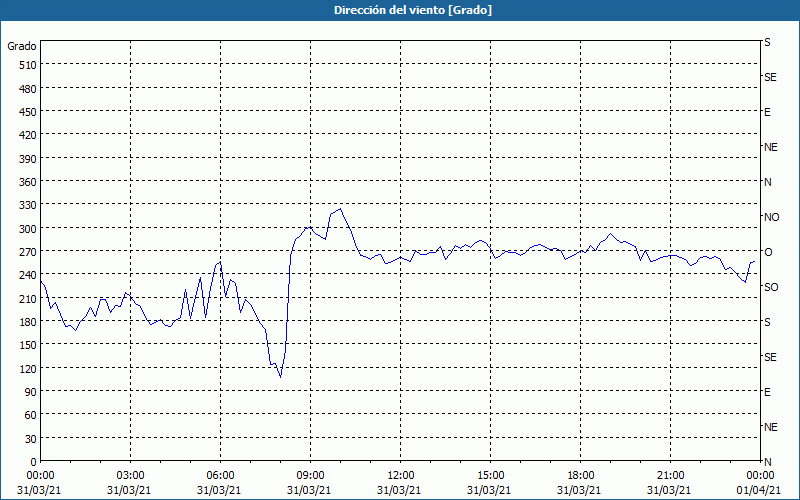Click the 03:00 time label on x-axis
The width and height of the screenshot is (800, 500).
point(130,476)
